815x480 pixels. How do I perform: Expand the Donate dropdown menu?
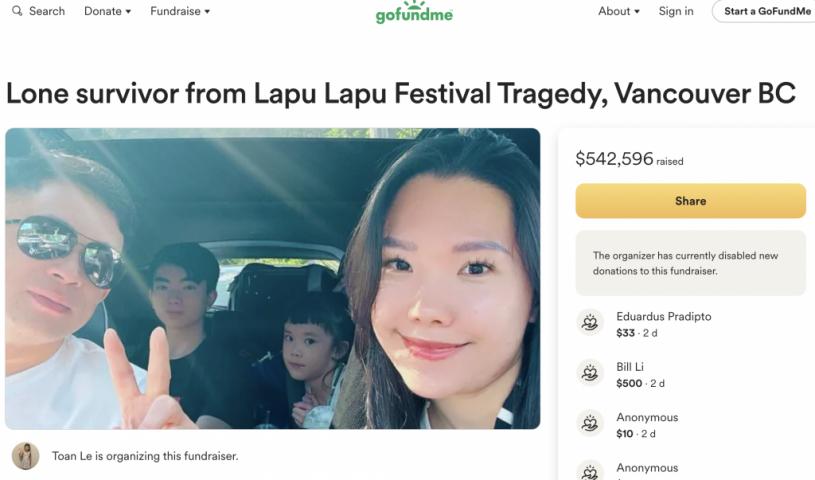pos(107,11)
